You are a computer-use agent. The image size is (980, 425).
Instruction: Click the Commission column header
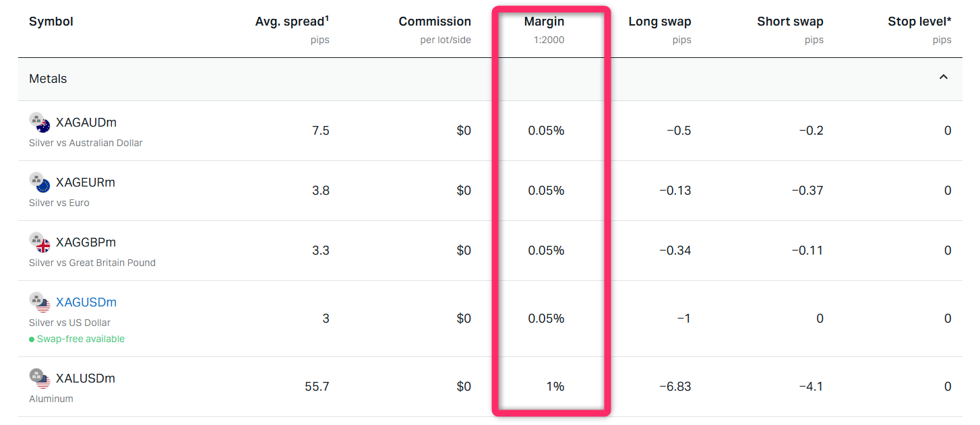(x=435, y=22)
